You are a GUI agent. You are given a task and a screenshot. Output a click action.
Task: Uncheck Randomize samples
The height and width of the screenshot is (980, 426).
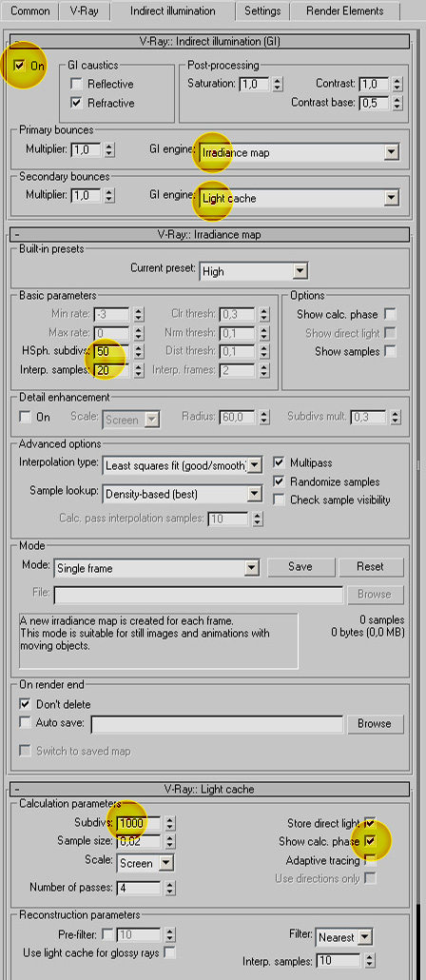tap(280, 481)
